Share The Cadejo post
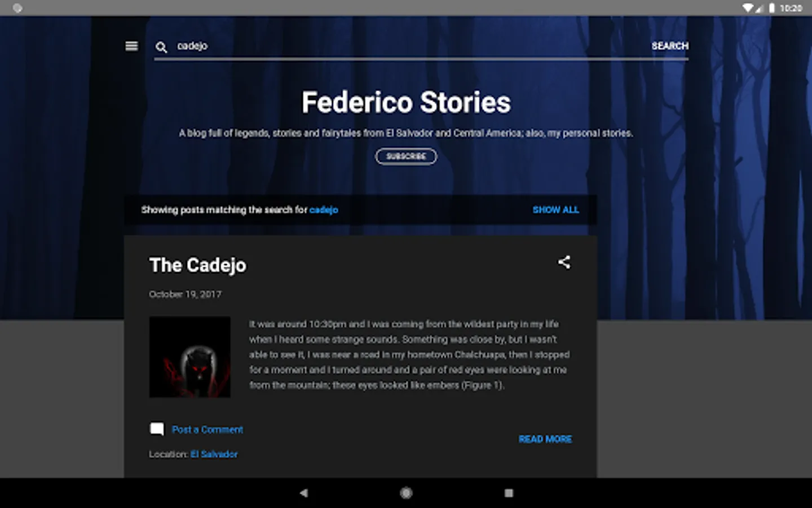 coord(564,262)
